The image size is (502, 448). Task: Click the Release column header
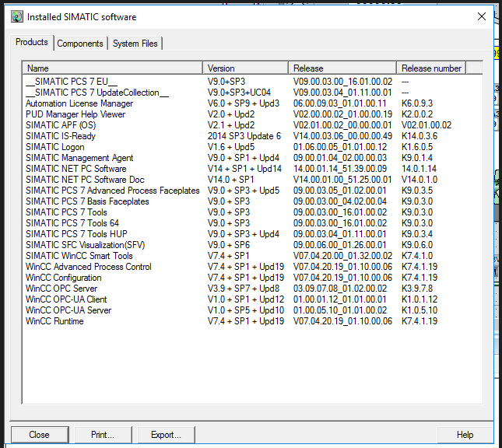(342, 68)
